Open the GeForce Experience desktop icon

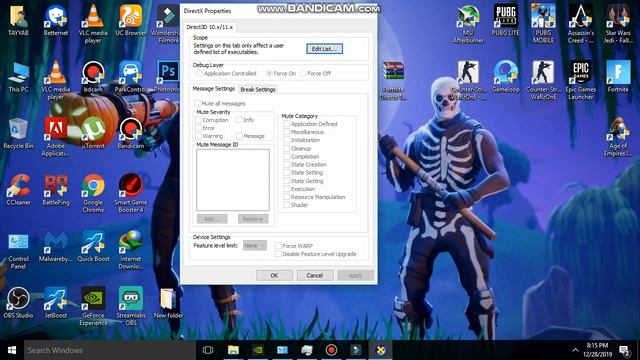coord(93,307)
